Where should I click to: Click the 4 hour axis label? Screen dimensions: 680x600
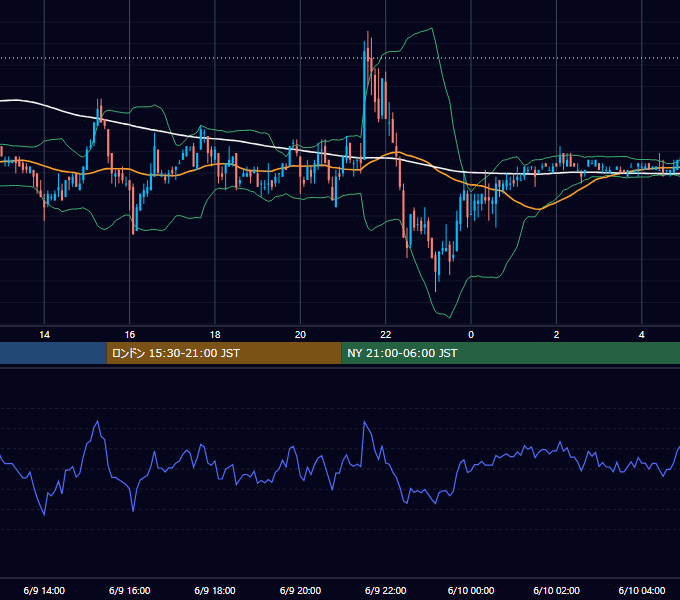[x=641, y=335]
